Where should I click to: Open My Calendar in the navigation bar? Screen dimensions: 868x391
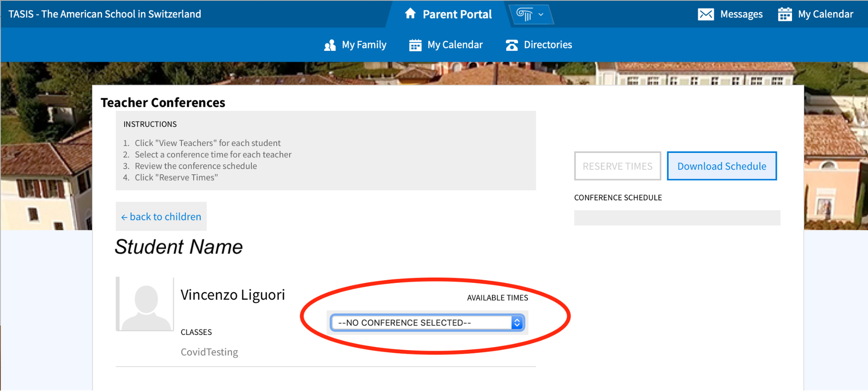455,45
